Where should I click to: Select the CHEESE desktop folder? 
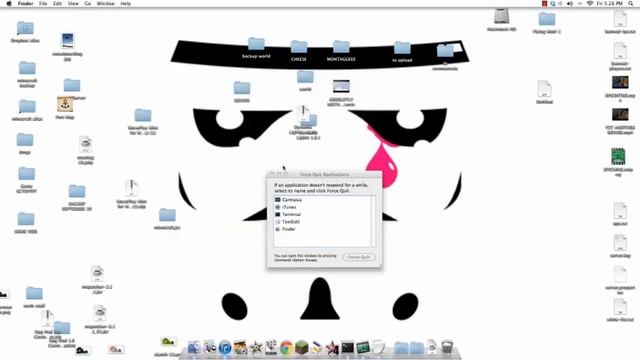(x=299, y=51)
